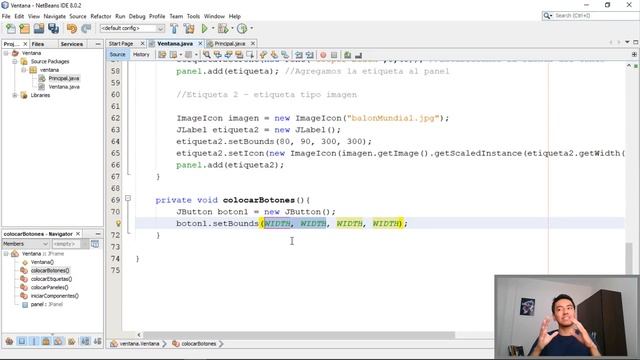Open the File menu
The height and width of the screenshot is (360, 640).
point(6,16)
